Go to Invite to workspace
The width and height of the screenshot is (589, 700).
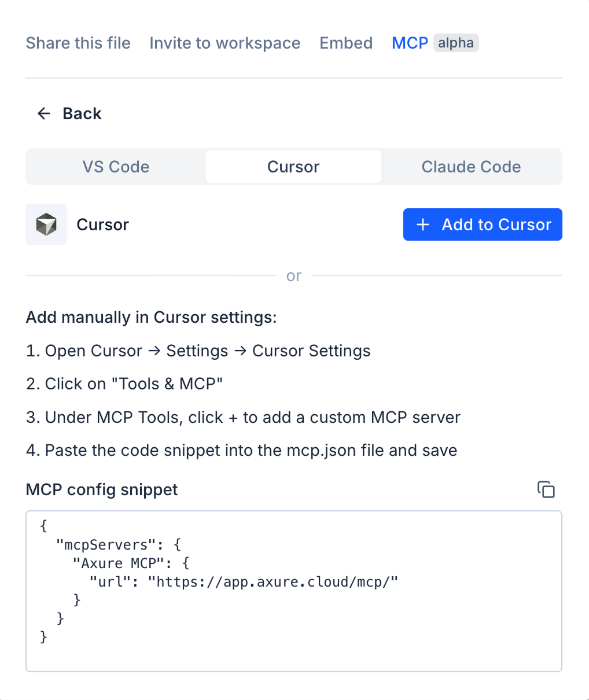224,43
